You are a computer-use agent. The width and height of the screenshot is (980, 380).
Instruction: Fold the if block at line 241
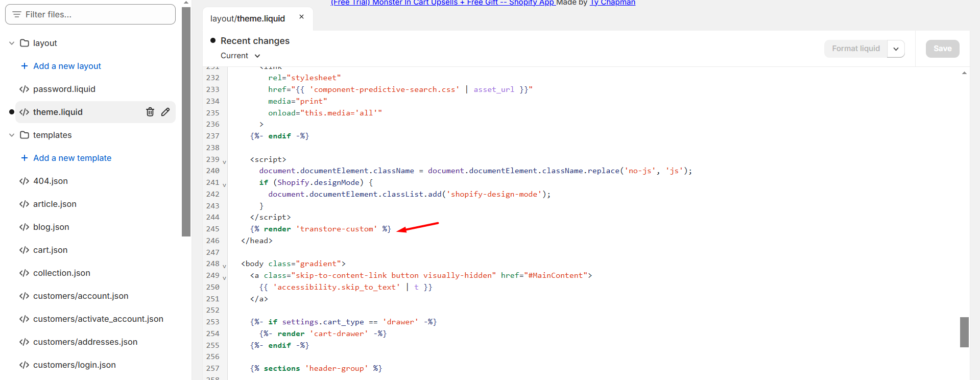[224, 185]
